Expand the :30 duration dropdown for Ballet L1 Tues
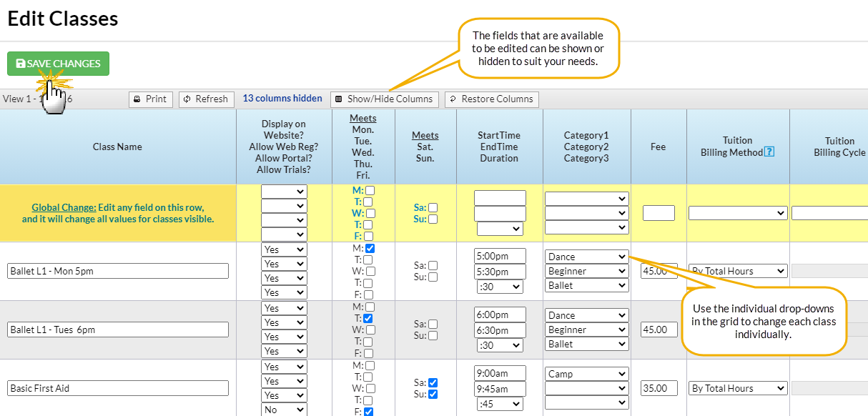868x416 pixels. (x=499, y=345)
